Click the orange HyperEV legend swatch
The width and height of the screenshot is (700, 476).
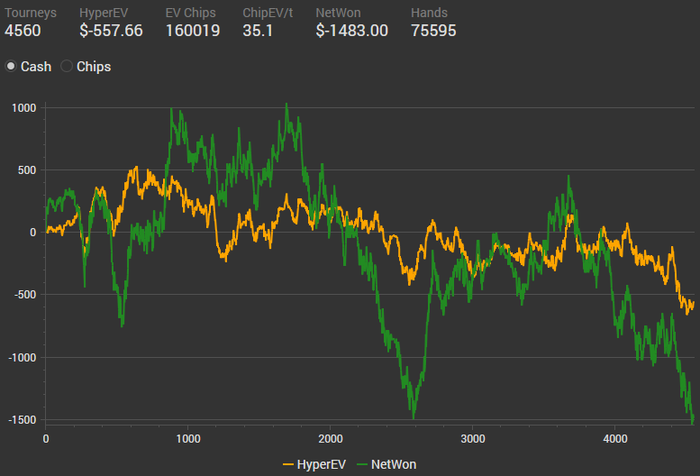coord(288,465)
